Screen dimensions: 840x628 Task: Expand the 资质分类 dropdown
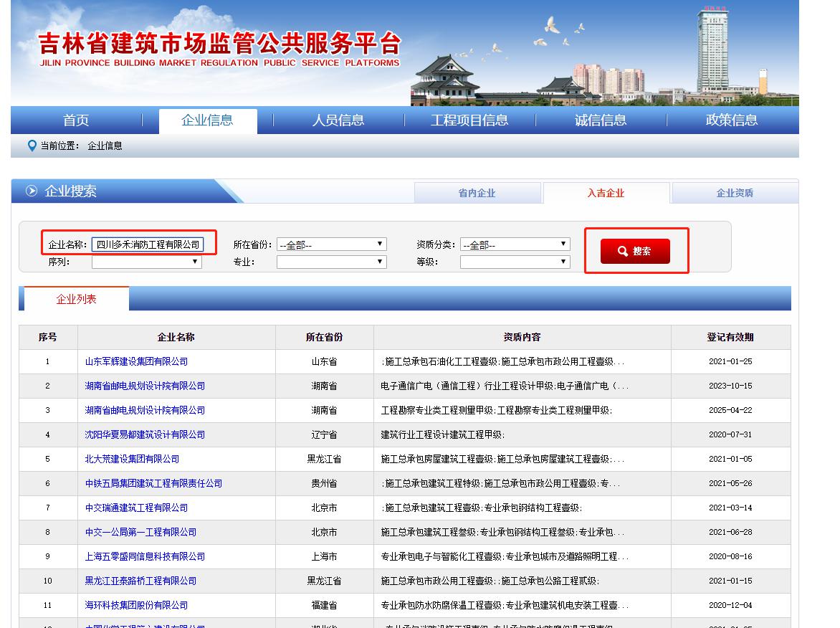515,244
